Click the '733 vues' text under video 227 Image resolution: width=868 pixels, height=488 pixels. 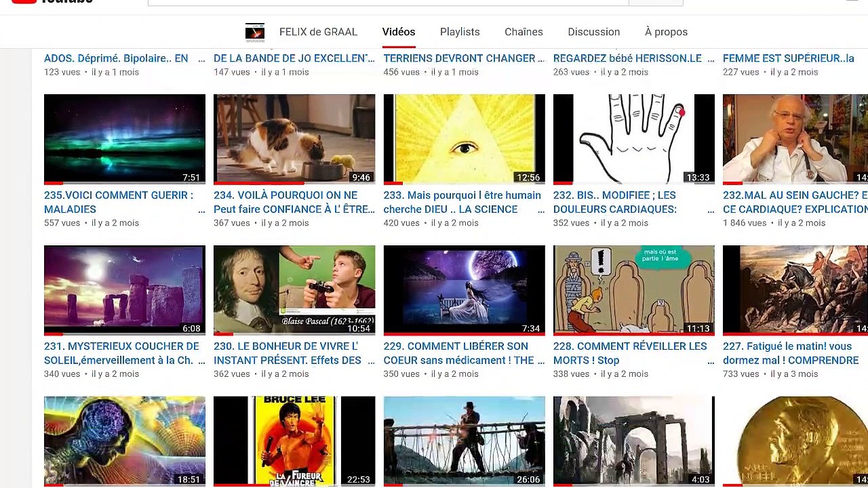click(x=741, y=374)
